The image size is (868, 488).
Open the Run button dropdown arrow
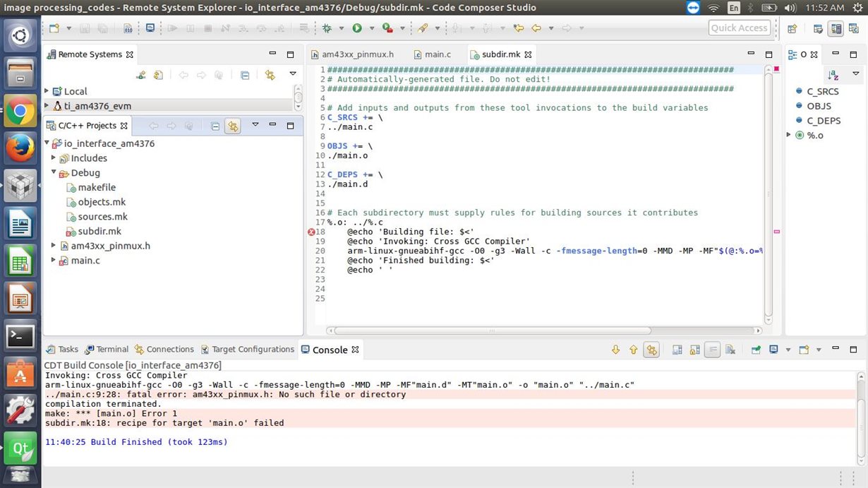point(371,28)
